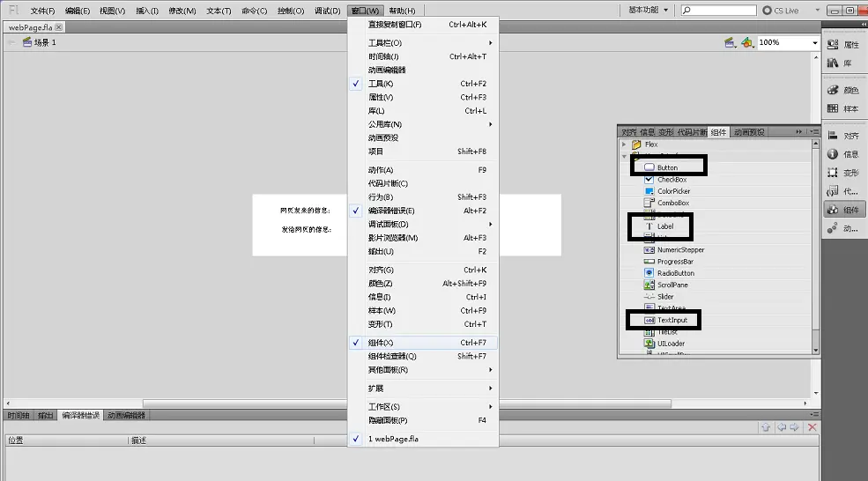
Task: Toggle the 编译器错误(E) checked menu entry
Action: click(424, 211)
